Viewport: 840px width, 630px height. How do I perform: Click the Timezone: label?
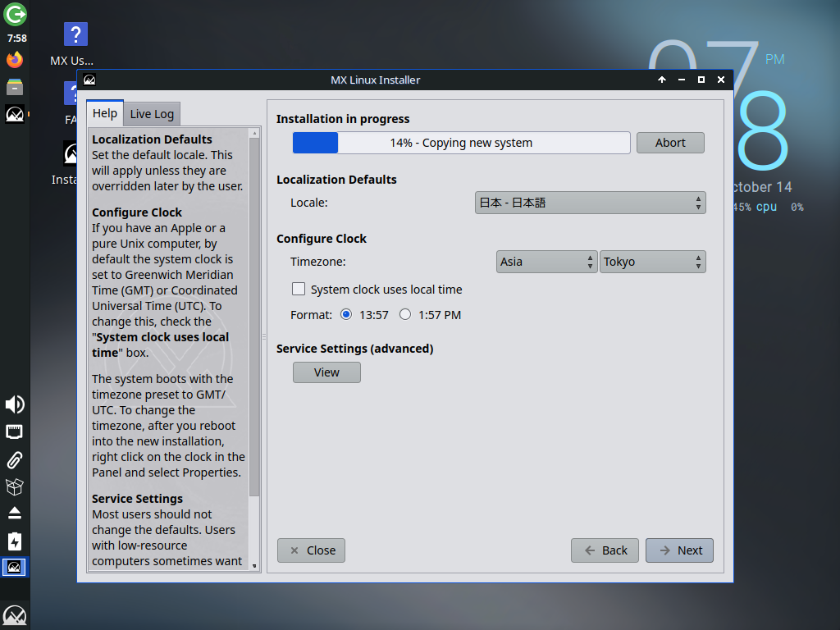click(x=318, y=262)
